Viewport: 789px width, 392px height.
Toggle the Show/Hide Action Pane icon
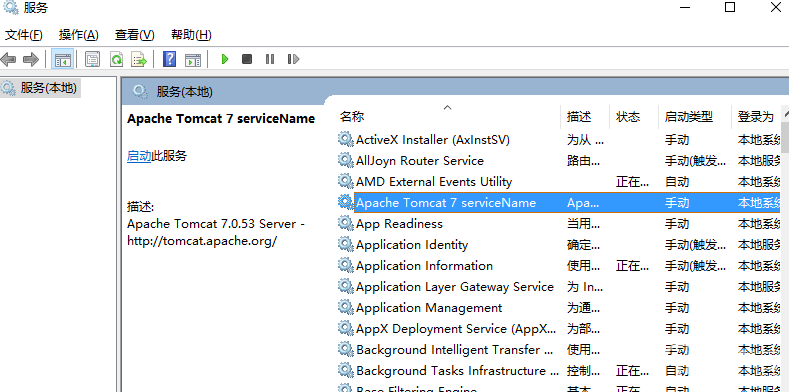193,59
